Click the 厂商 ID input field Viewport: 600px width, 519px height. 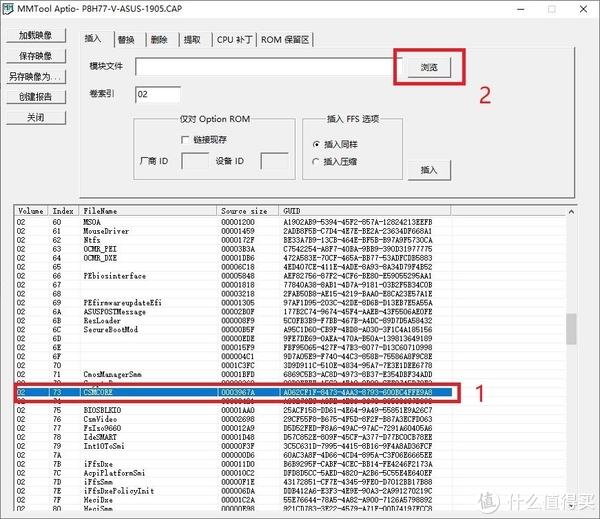pyautogui.click(x=195, y=161)
